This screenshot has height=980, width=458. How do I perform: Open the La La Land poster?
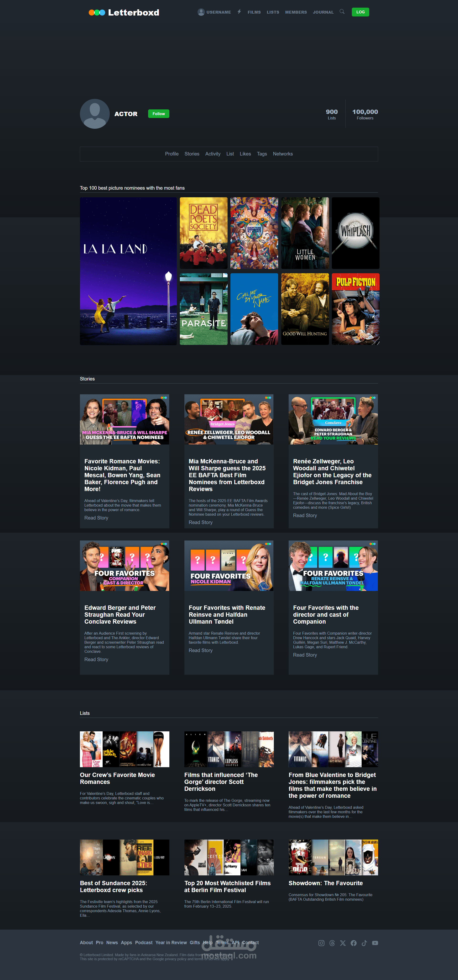(x=128, y=271)
